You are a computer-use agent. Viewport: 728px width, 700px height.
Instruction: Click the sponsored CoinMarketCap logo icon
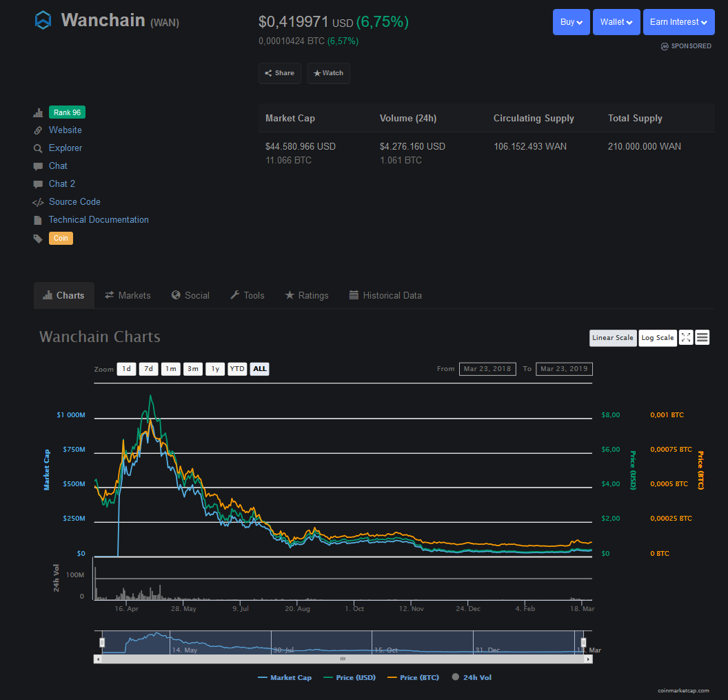coord(665,46)
